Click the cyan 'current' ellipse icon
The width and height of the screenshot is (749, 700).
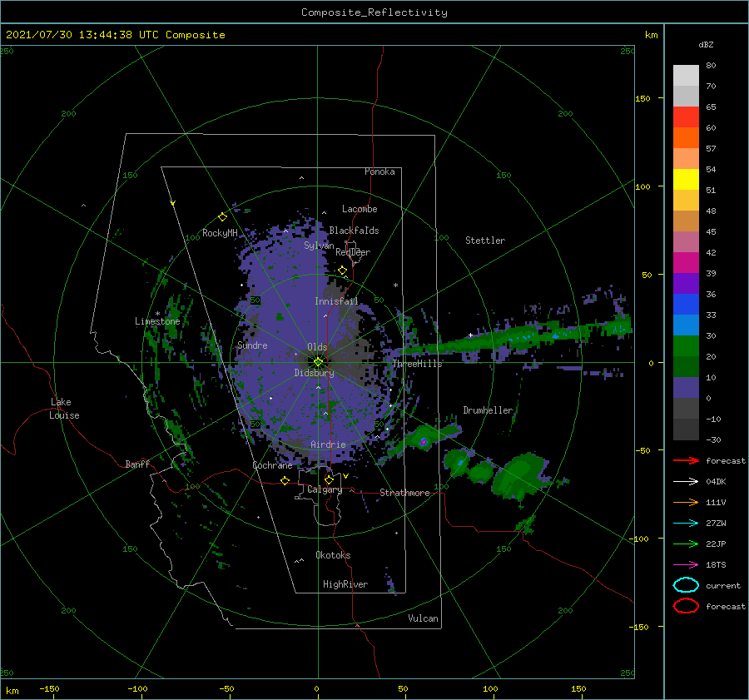tap(686, 585)
